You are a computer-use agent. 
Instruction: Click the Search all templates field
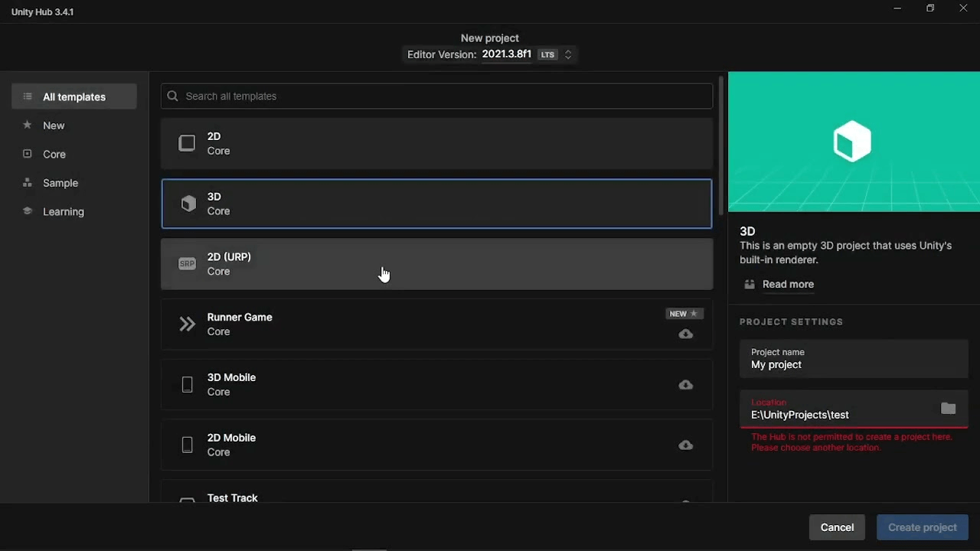pyautogui.click(x=436, y=96)
